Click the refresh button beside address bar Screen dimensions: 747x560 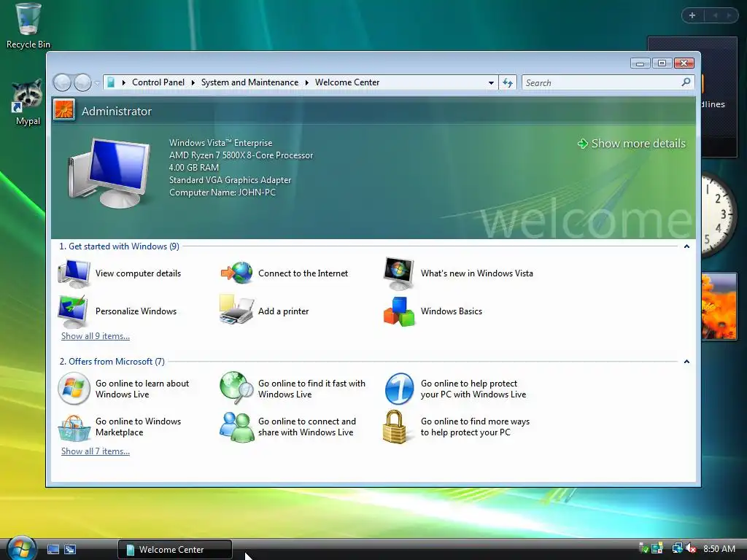point(508,83)
